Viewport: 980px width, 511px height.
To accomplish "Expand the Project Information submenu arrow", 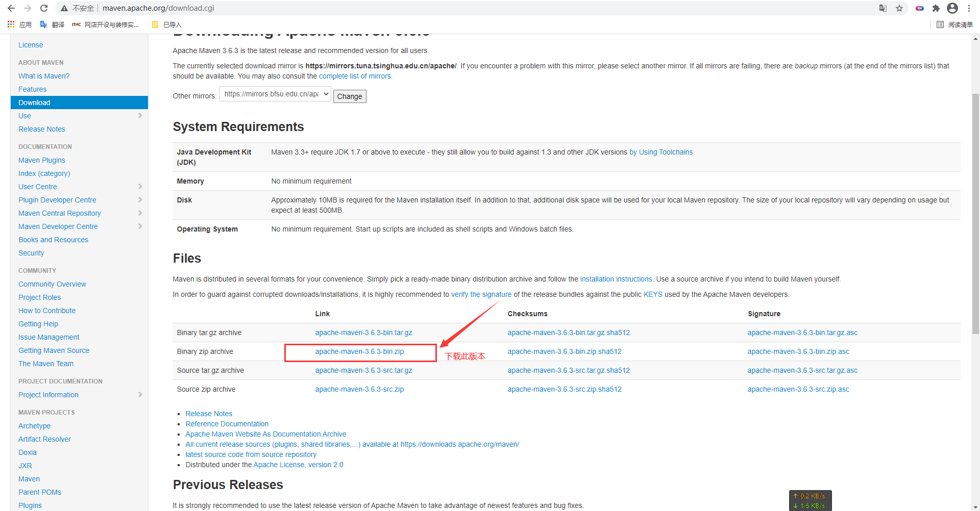I will pyautogui.click(x=140, y=395).
